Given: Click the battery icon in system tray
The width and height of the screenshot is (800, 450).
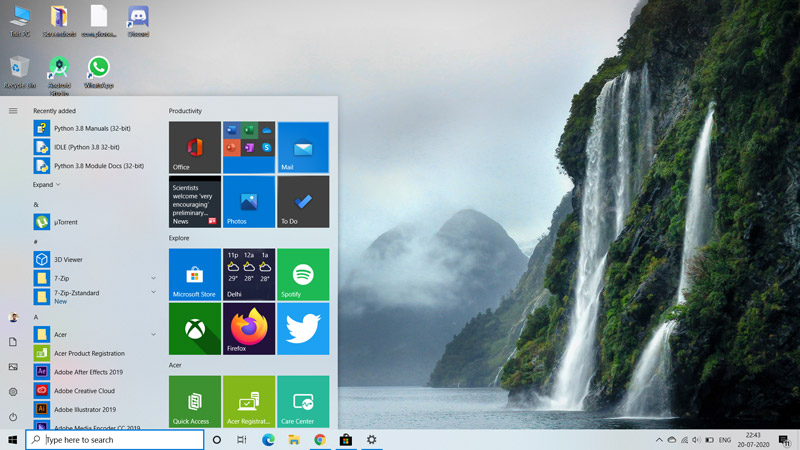Looking at the screenshot, I should (709, 440).
